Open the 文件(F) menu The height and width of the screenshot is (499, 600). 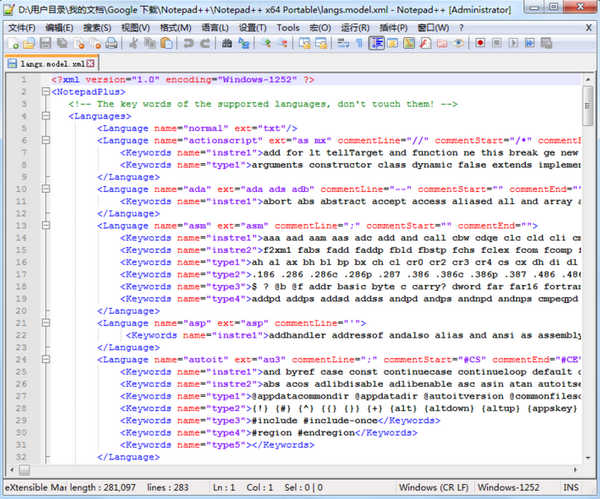click(21, 28)
